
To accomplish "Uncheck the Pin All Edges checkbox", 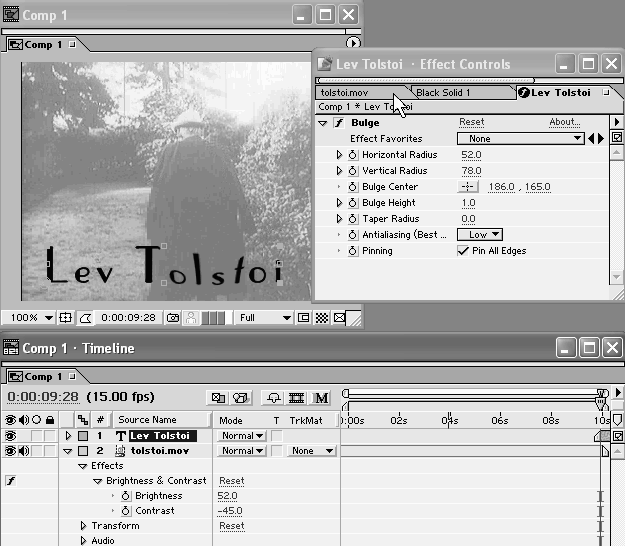I will 463,251.
